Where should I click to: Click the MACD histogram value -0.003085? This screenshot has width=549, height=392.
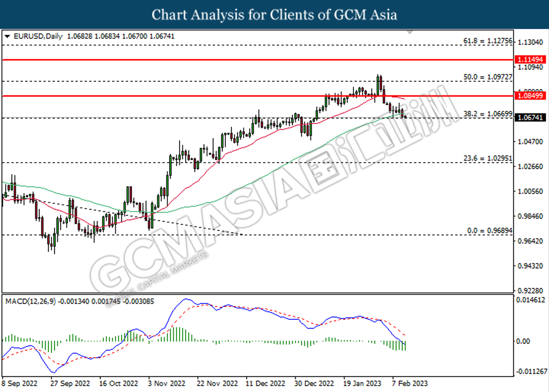(x=138, y=302)
